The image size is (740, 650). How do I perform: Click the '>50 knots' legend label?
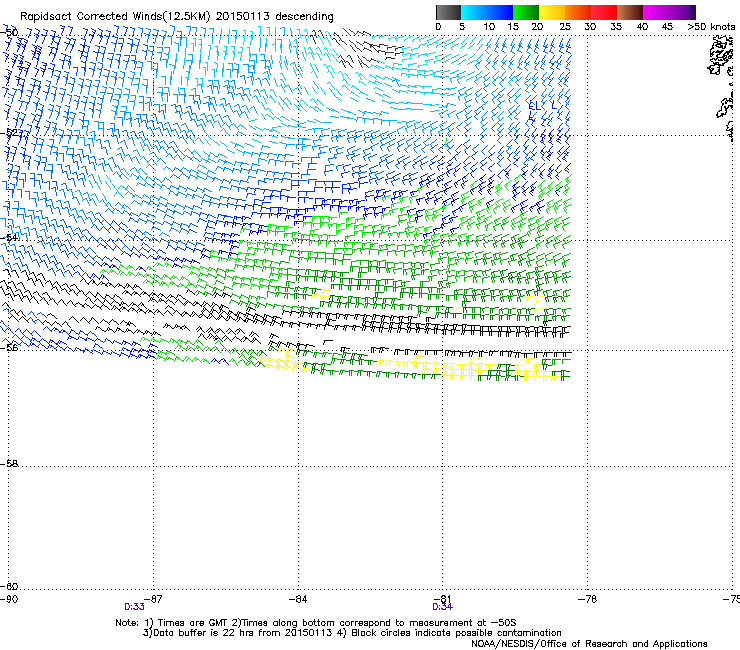[711, 27]
